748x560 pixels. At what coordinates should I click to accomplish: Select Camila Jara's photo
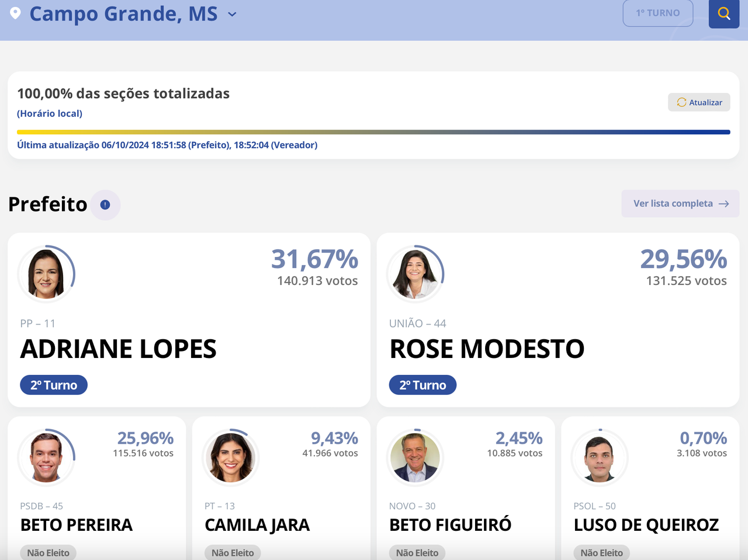[231, 457]
